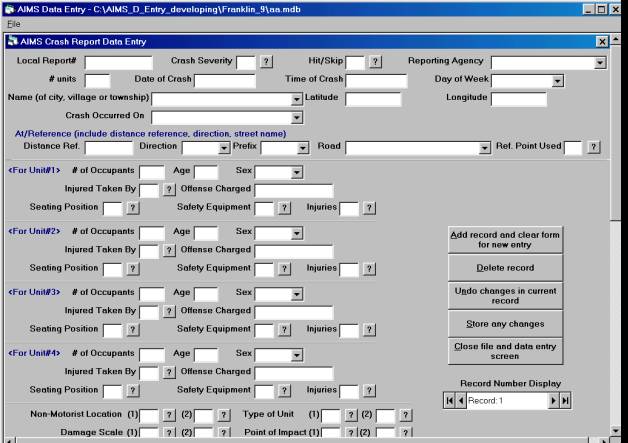Screen dimensions: 628x443
Task: Open Unit#2 Injuries help button
Action: 369,268
